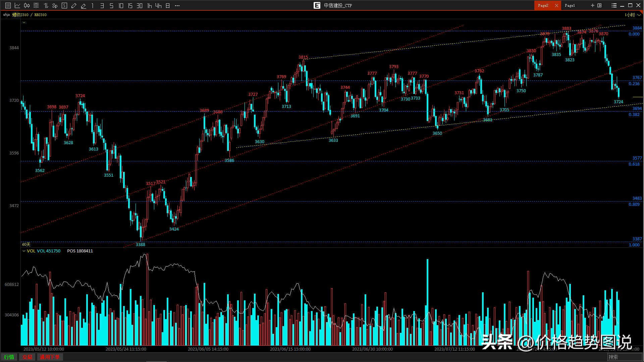
Task: Select the eraser tool icon
Action: click(x=84, y=5)
